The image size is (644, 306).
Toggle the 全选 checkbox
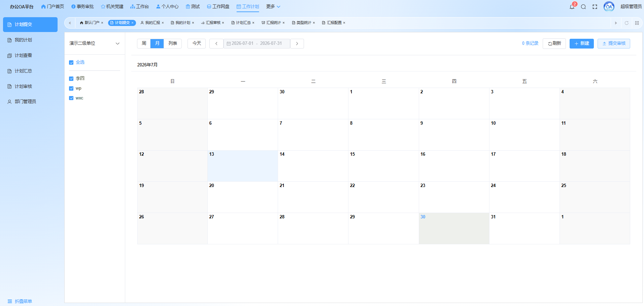[71, 62]
